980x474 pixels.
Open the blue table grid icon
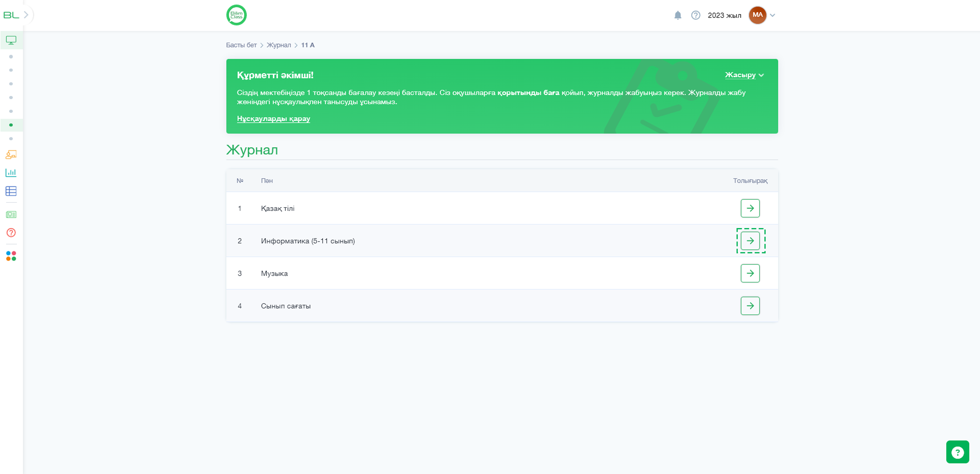[11, 191]
